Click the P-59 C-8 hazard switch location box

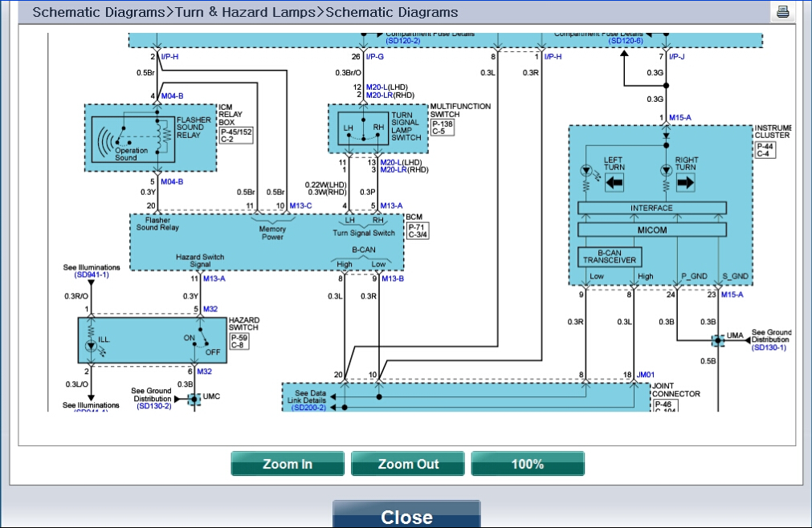click(239, 341)
